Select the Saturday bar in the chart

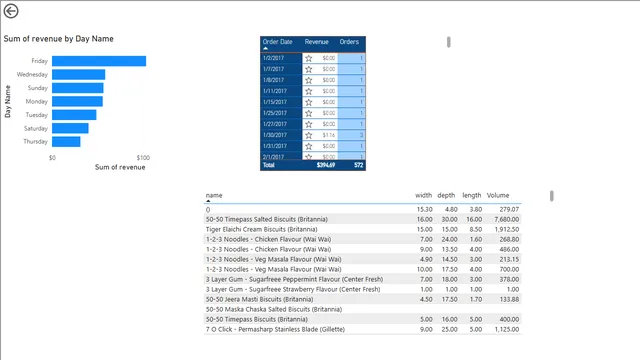70,128
